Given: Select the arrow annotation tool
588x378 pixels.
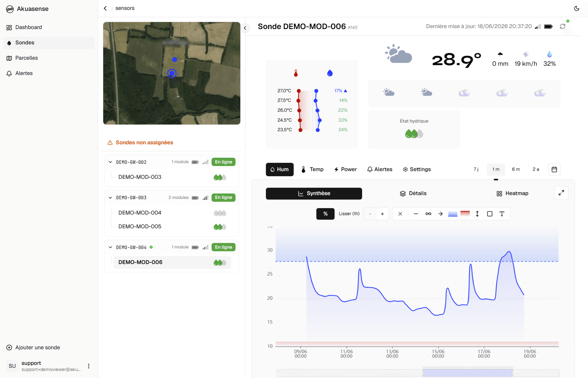Looking at the screenshot, I should pyautogui.click(x=440, y=214).
